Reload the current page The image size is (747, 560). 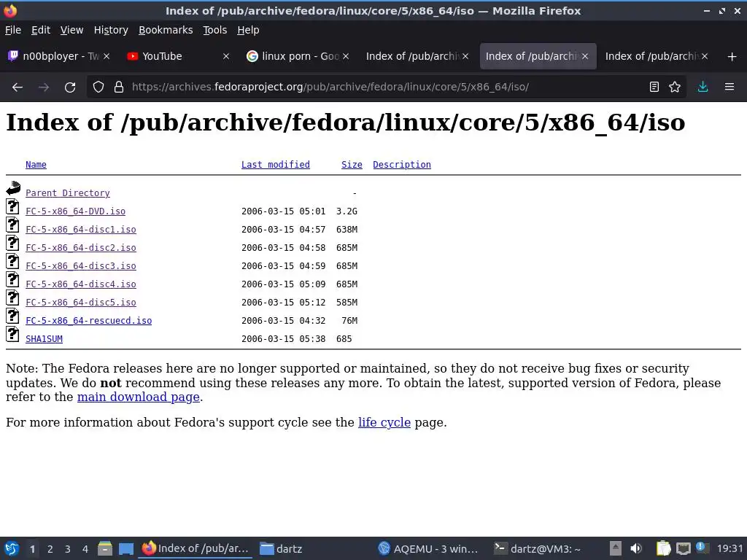(70, 87)
